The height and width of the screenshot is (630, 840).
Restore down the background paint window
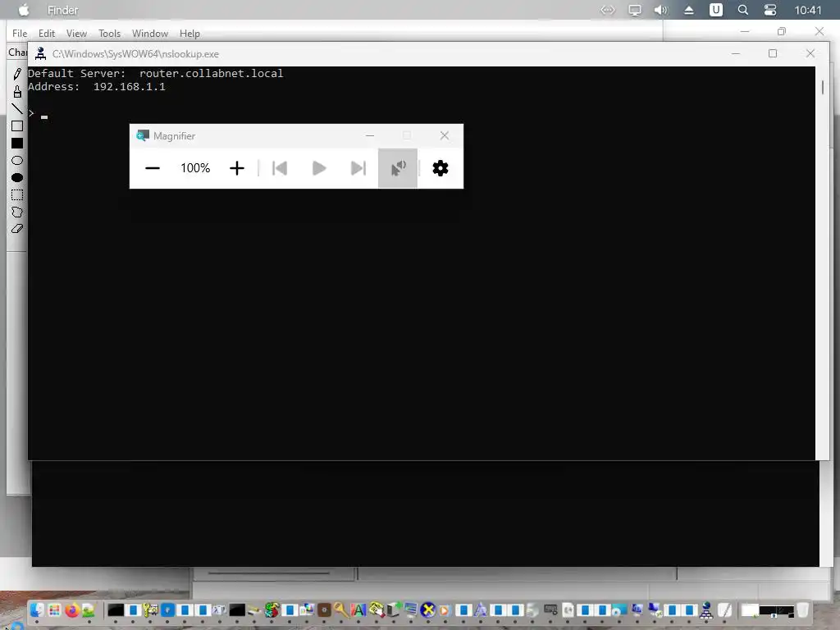[782, 32]
